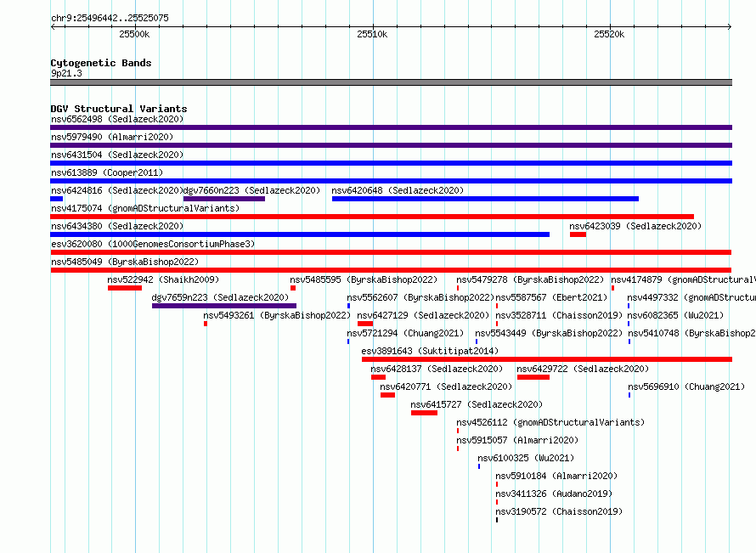756x553 pixels.
Task: Click the nsv6424816 short blue bar
Action: 56,199
